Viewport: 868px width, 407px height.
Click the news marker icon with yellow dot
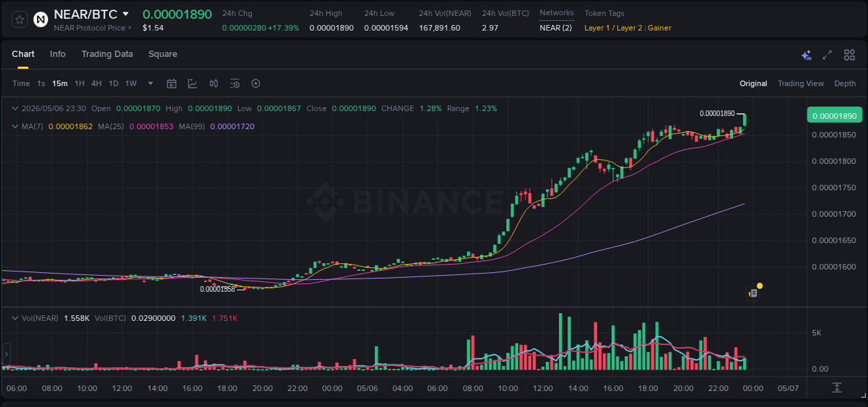[753, 292]
